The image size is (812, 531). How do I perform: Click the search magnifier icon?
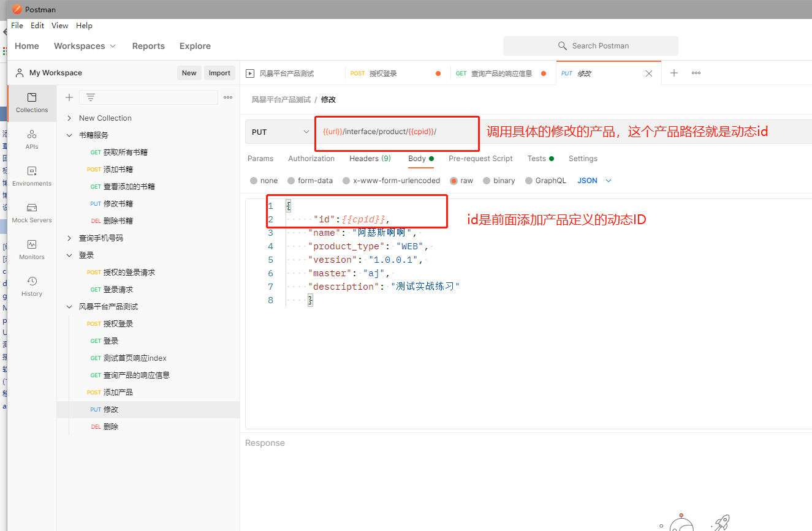(563, 46)
